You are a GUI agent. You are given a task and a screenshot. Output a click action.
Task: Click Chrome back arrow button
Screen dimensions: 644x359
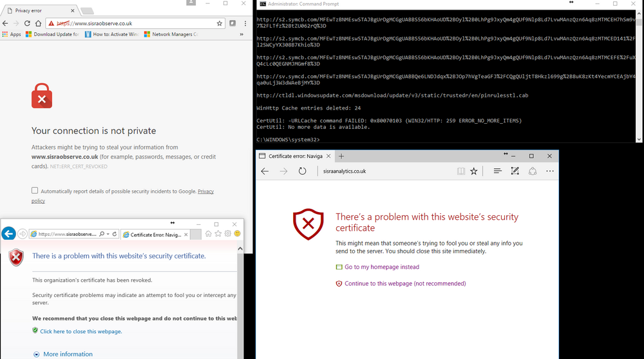(5, 23)
